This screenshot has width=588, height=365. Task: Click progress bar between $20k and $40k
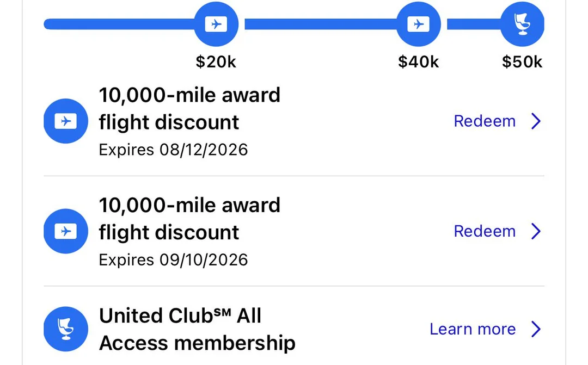point(320,24)
